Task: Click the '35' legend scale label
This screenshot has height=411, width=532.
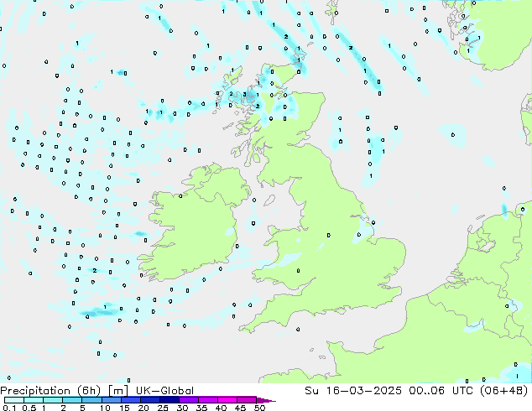Action: point(201,408)
